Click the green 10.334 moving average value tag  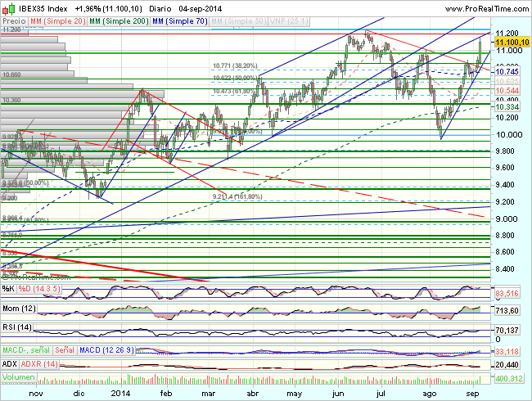point(507,107)
